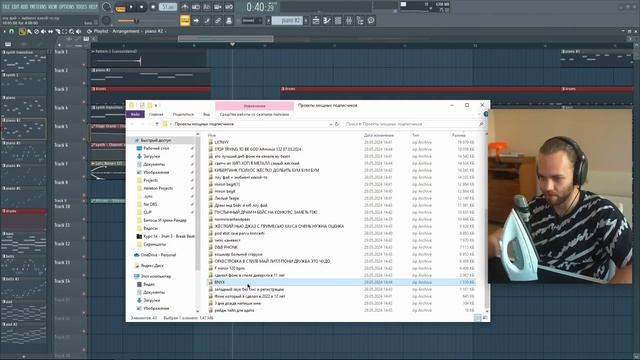Click the FL Studio record button

153,7
